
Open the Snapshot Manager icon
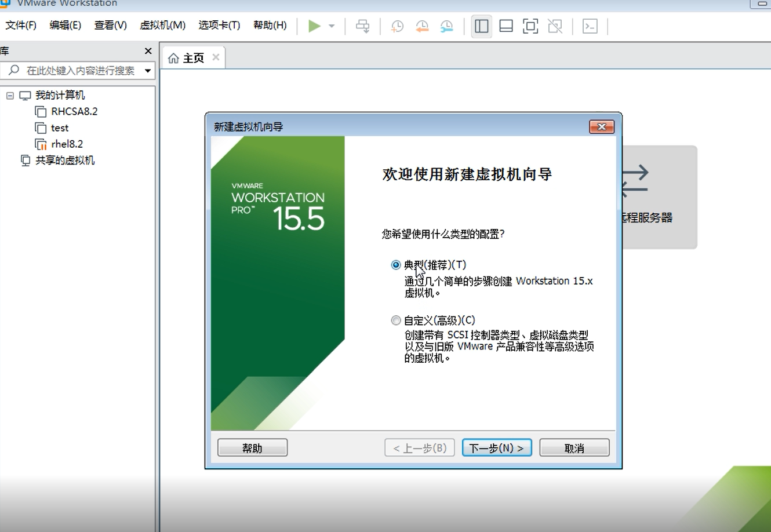[x=447, y=26]
